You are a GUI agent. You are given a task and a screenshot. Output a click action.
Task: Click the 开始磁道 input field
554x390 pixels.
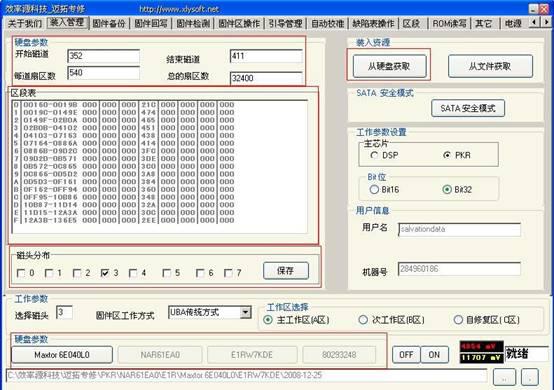point(104,56)
